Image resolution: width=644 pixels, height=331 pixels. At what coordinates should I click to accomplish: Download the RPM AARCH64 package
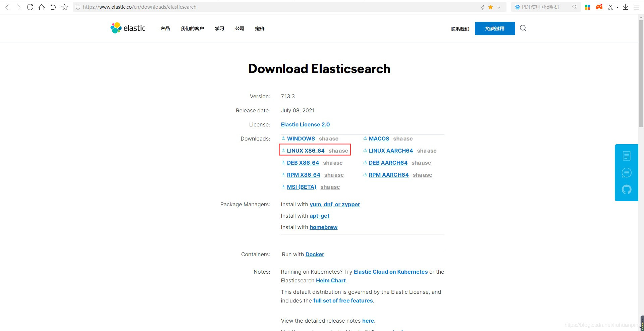[389, 175]
